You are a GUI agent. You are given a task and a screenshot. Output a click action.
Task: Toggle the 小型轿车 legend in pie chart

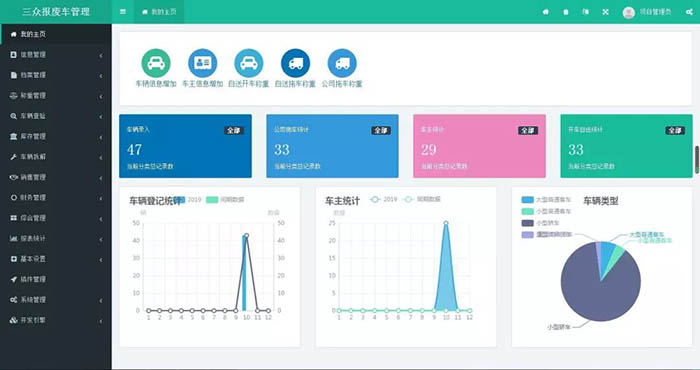(x=540, y=223)
